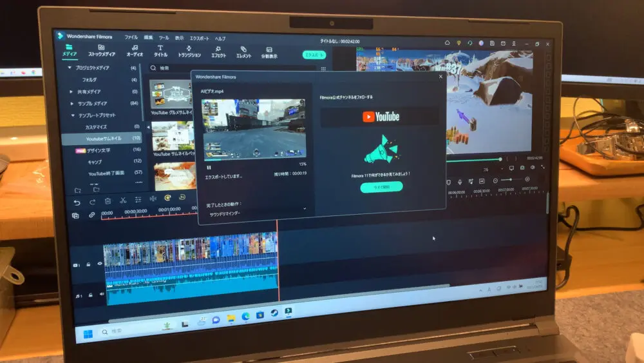Select the カスタマイズ preset item
Image resolution: width=644 pixels, height=363 pixels.
[96, 127]
